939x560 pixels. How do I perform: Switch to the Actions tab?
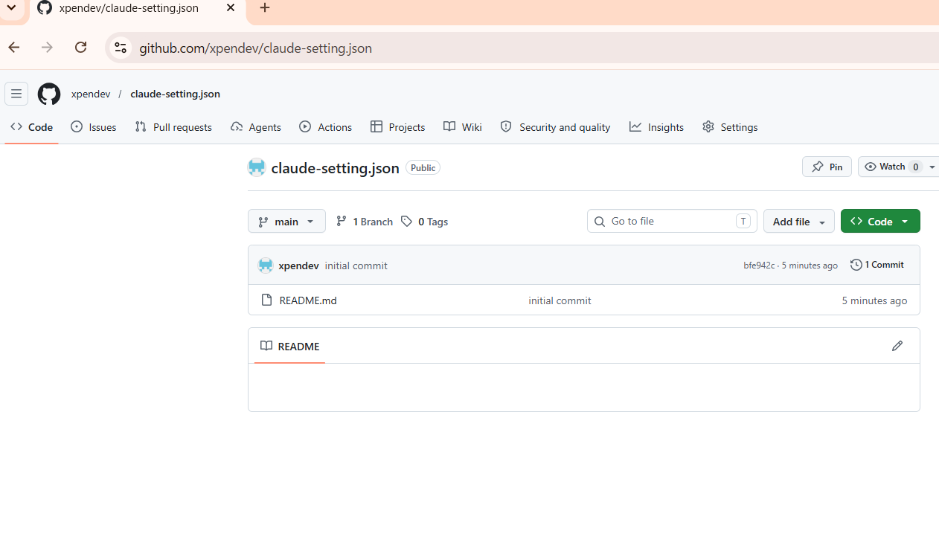(326, 127)
